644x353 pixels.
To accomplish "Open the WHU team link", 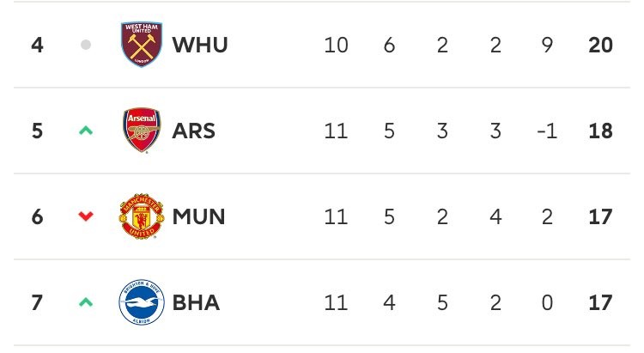I will (200, 45).
